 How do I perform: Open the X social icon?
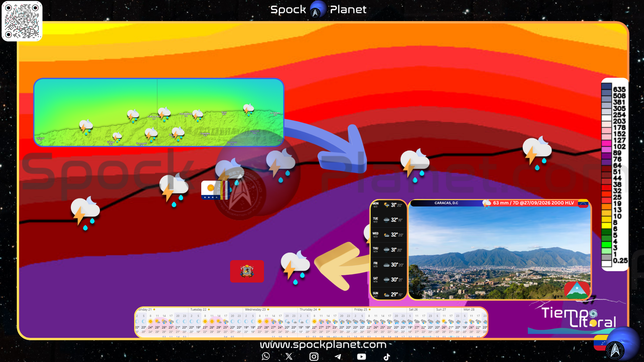[x=289, y=356]
